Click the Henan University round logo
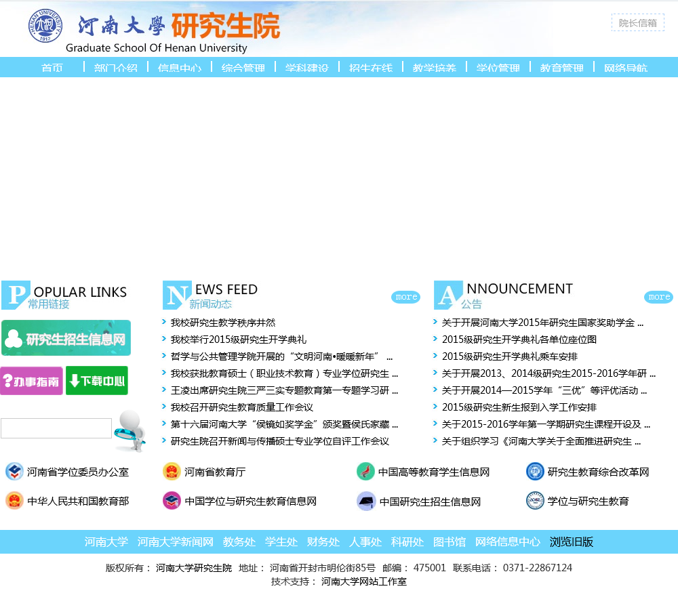678x616 pixels. tap(45, 26)
